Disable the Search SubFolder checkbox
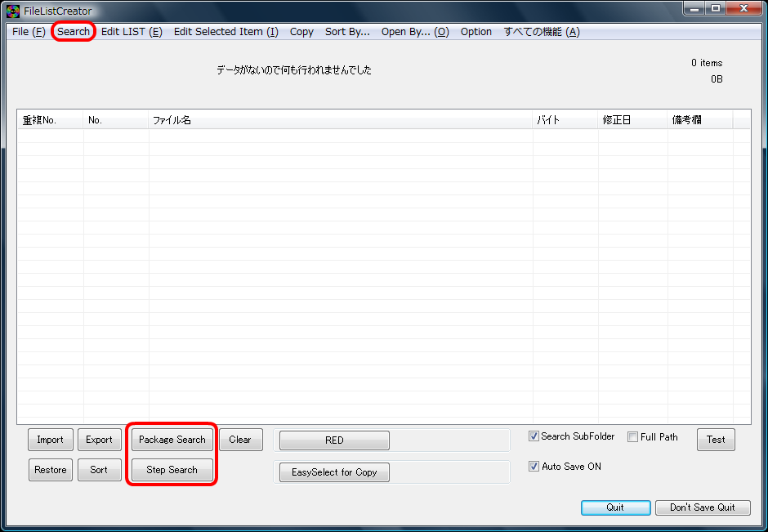 click(x=534, y=436)
